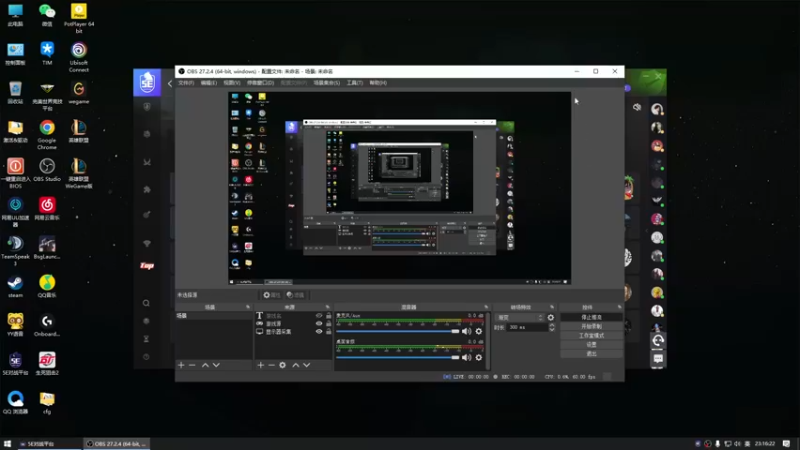Move source down with arrow
Viewport: 800px width, 450px height.
pos(307,365)
